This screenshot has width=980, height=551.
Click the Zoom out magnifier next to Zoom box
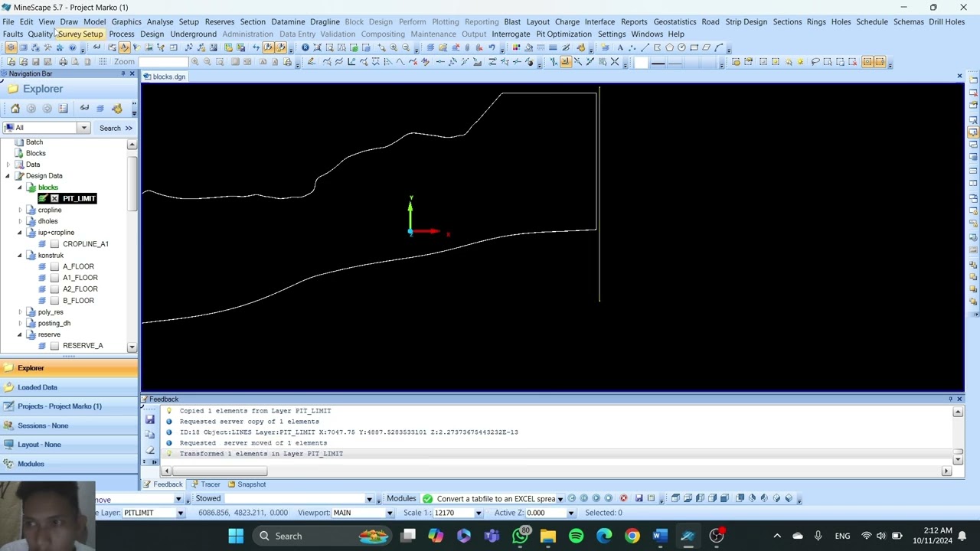pos(207,61)
